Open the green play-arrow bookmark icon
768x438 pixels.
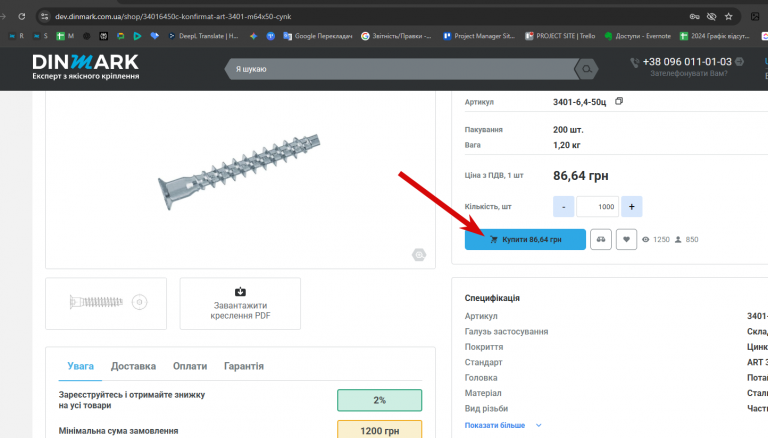point(137,36)
